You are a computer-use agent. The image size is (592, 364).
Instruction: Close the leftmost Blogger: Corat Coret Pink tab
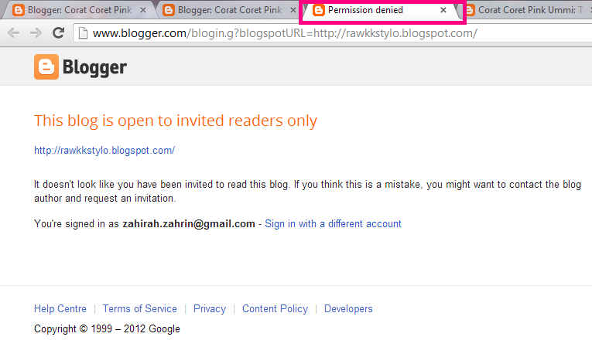[x=142, y=11]
